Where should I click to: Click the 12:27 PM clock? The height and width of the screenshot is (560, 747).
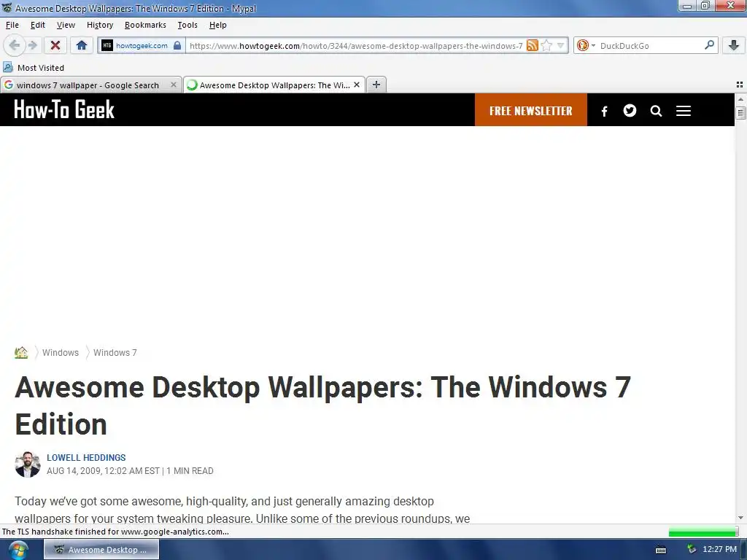[719, 549]
